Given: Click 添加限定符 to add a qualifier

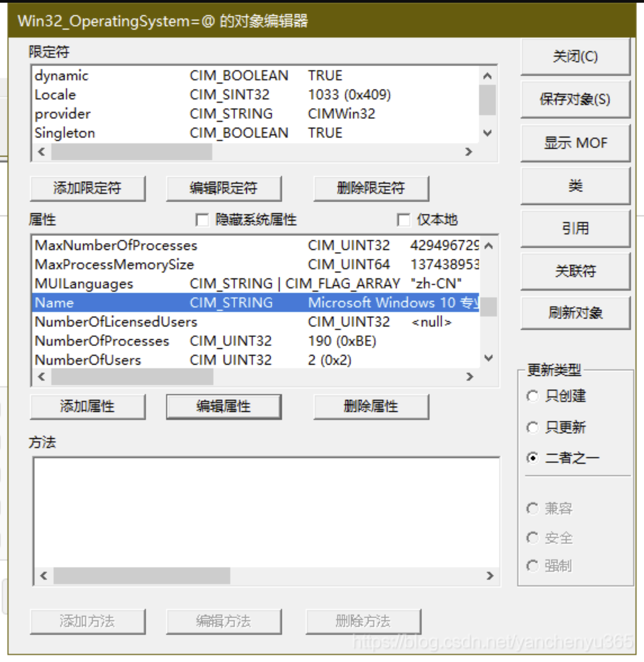Looking at the screenshot, I should pyautogui.click(x=88, y=188).
